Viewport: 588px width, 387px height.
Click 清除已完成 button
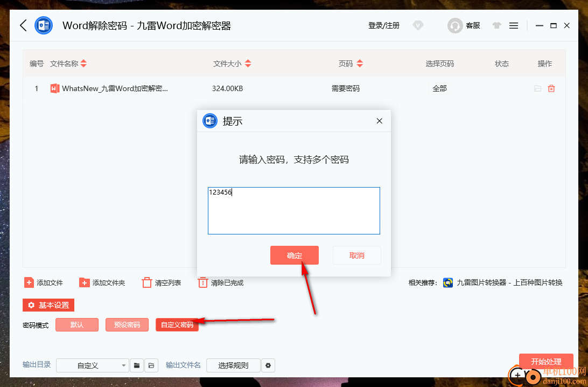[221, 282]
